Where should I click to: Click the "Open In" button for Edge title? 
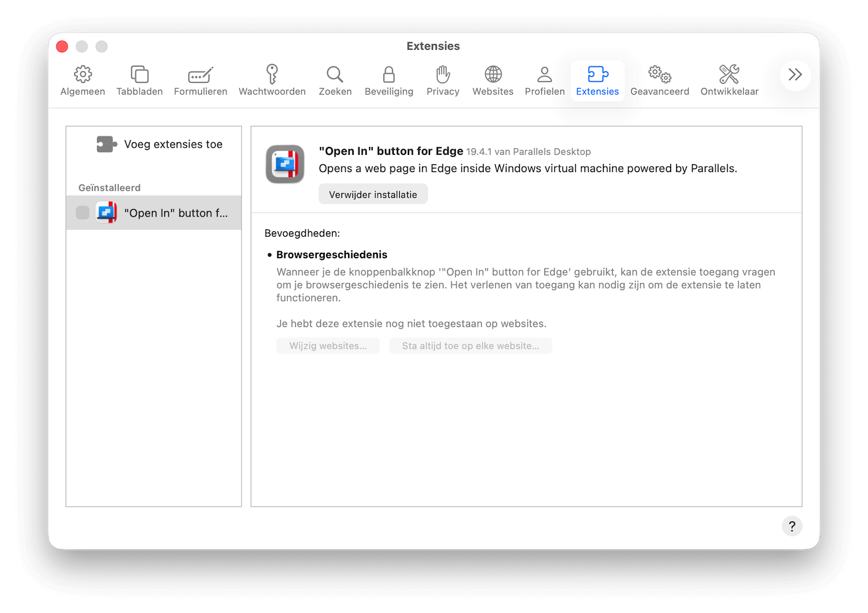(x=391, y=151)
